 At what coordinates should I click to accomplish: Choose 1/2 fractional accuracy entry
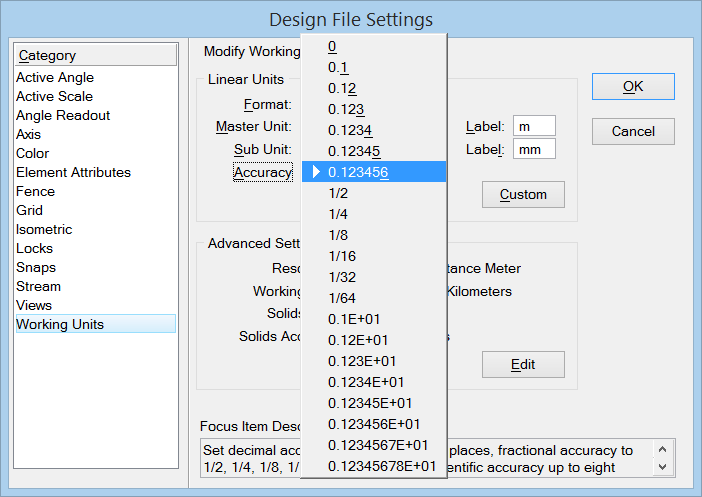pos(339,193)
